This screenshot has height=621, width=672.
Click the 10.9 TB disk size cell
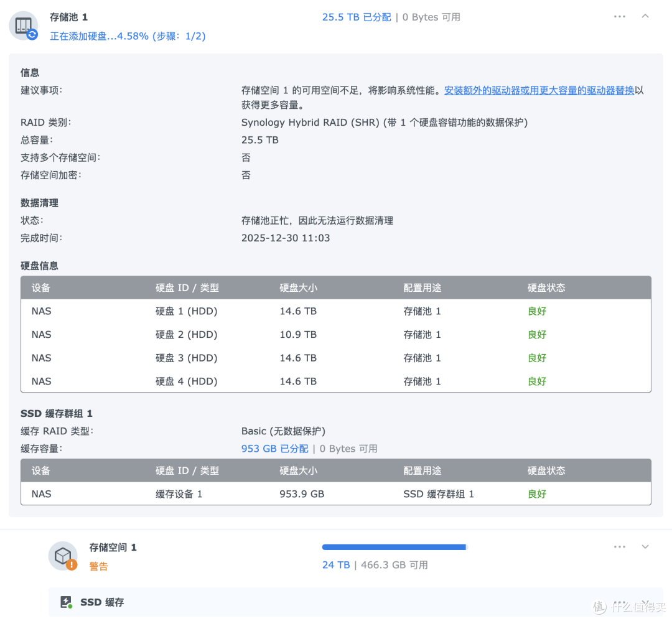point(298,334)
